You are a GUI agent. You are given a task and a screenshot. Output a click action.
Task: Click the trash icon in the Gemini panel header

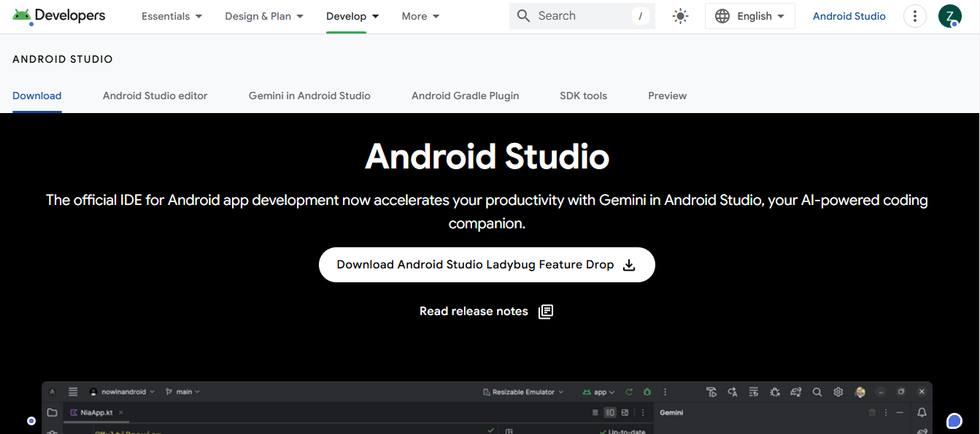(872, 413)
